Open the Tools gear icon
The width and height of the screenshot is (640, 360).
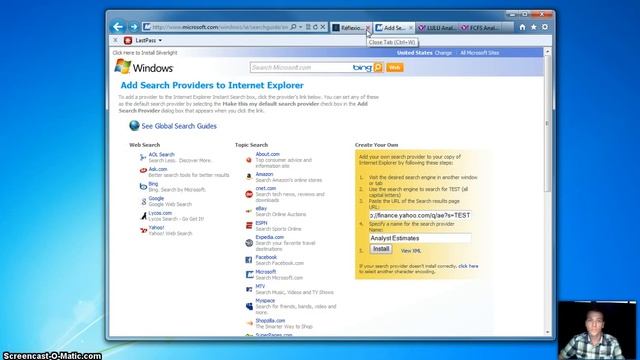(545, 27)
